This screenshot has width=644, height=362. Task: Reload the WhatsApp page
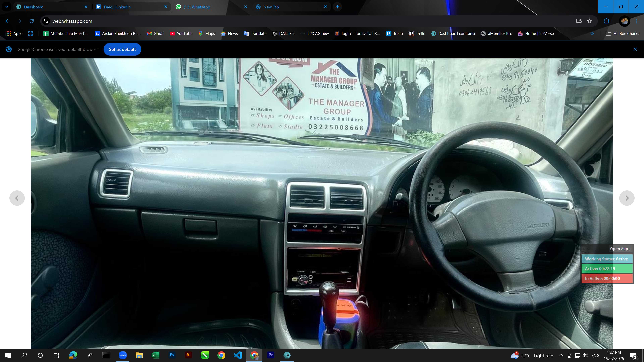point(32,21)
